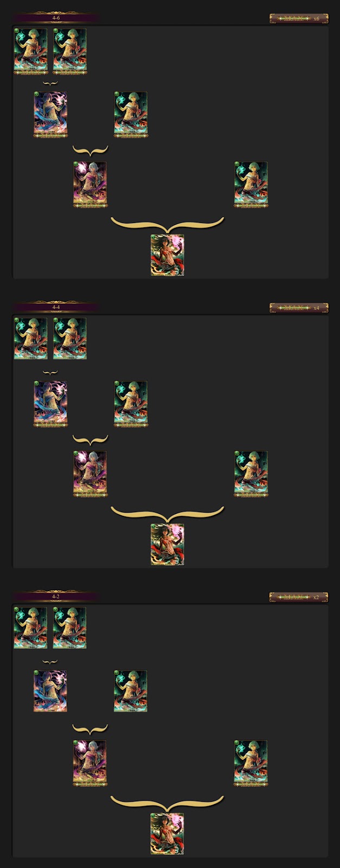Click the small top merge bracket in the 4-4 section
The height and width of the screenshot is (868, 340).
tap(50, 373)
